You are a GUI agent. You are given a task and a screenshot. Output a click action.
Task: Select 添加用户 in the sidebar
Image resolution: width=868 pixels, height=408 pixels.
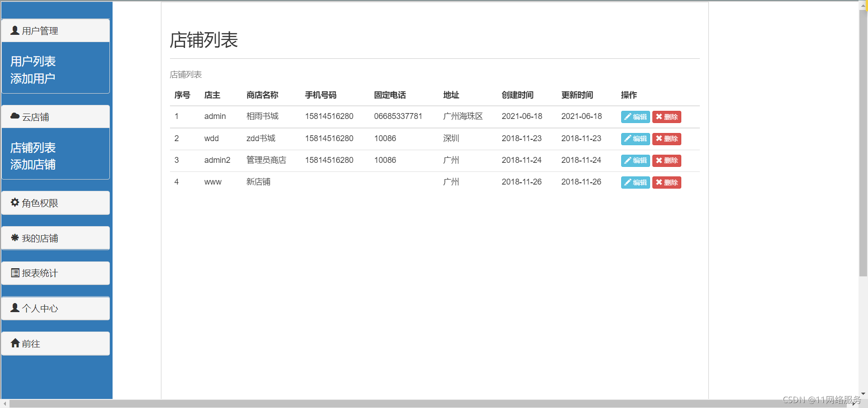[x=33, y=77]
